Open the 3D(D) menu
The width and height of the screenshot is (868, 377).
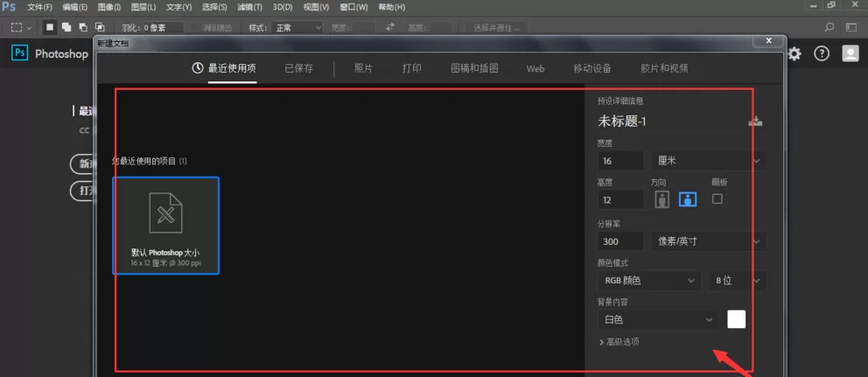pyautogui.click(x=283, y=7)
